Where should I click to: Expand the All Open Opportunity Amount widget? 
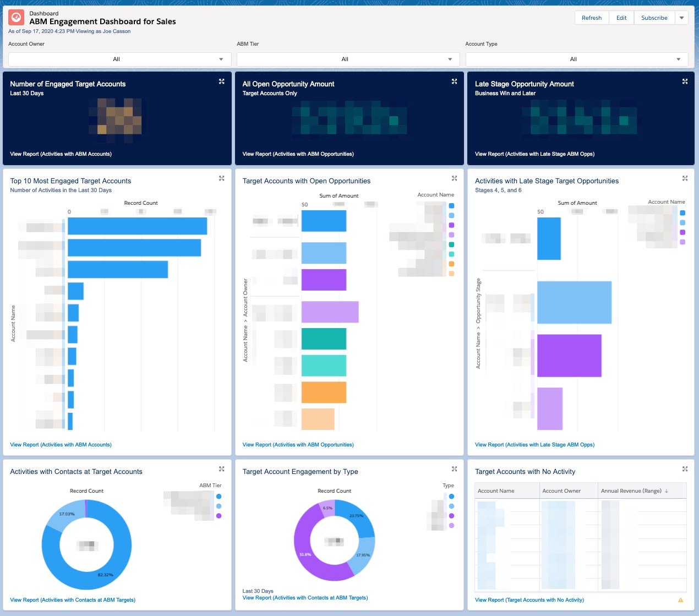coord(454,81)
